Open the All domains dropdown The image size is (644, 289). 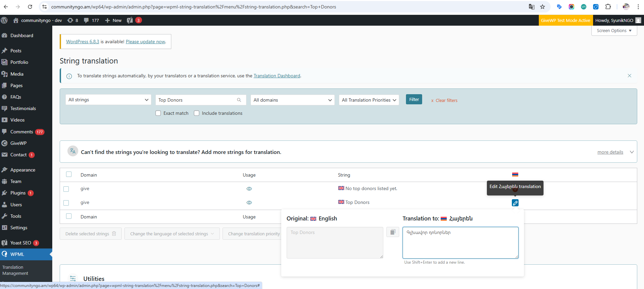coord(292,100)
